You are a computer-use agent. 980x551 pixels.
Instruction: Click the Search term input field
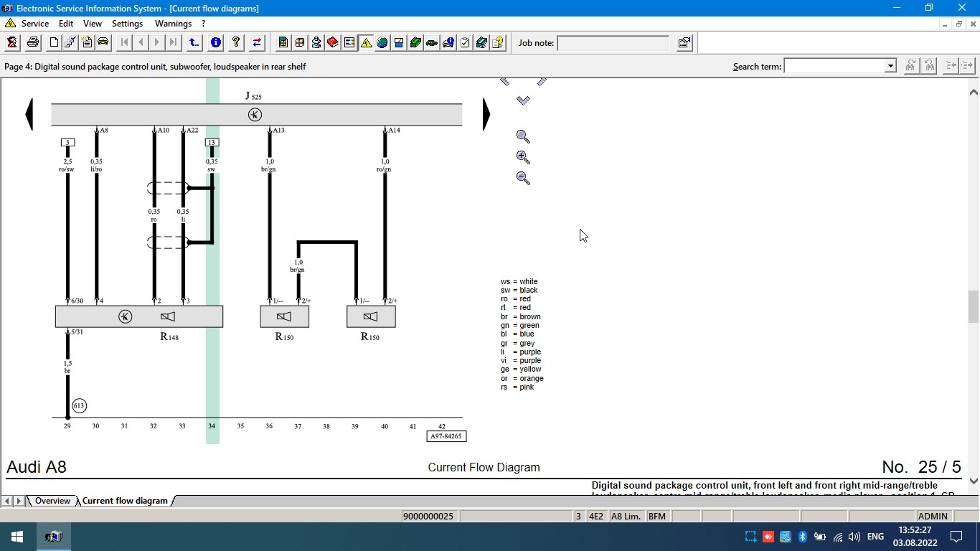(834, 66)
